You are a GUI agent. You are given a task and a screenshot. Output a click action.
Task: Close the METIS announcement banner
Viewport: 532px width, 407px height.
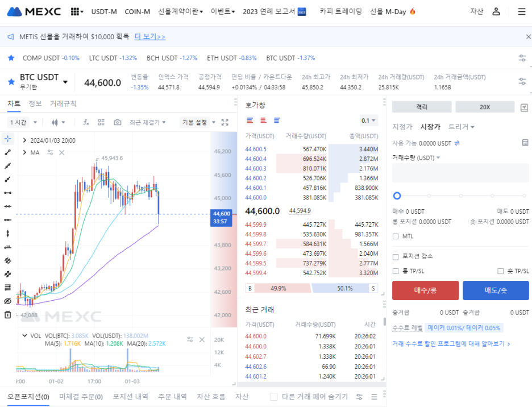[528, 36]
